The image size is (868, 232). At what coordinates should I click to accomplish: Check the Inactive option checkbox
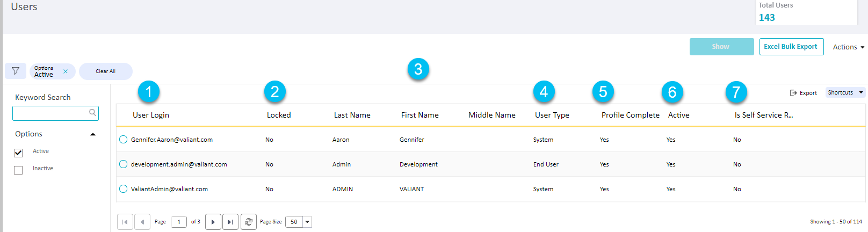pyautogui.click(x=18, y=170)
